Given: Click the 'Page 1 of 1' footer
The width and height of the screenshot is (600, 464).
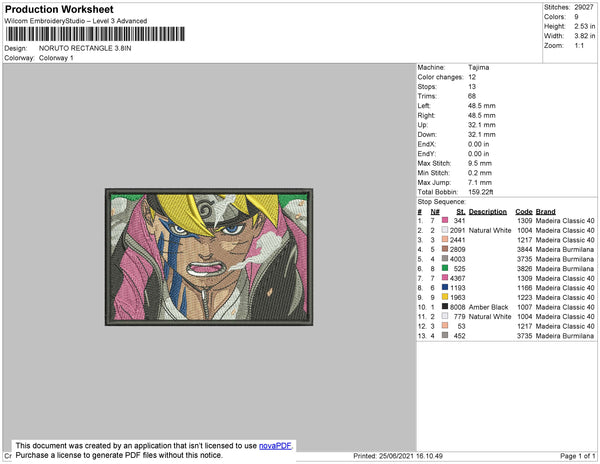Looking at the screenshot, I should pyautogui.click(x=577, y=456).
